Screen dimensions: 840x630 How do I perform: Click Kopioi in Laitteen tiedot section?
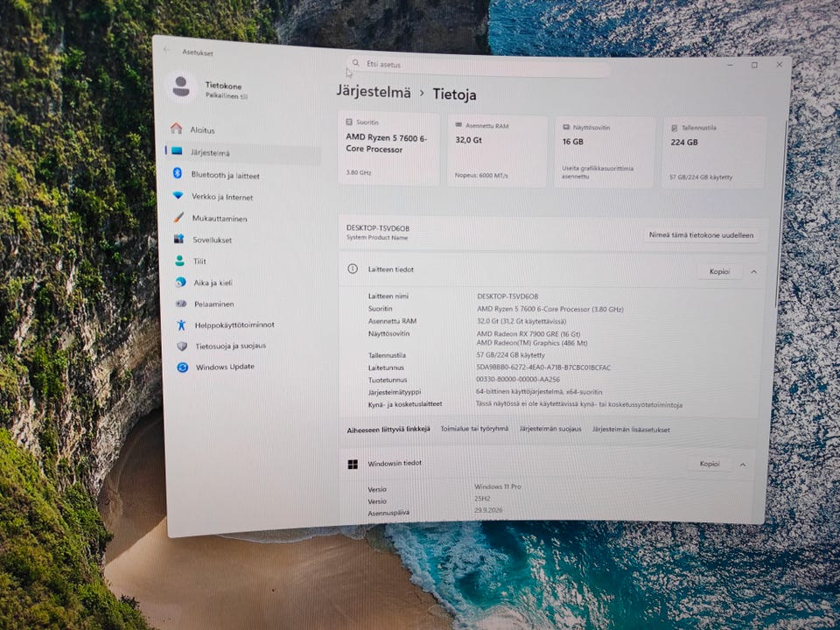[x=719, y=271]
